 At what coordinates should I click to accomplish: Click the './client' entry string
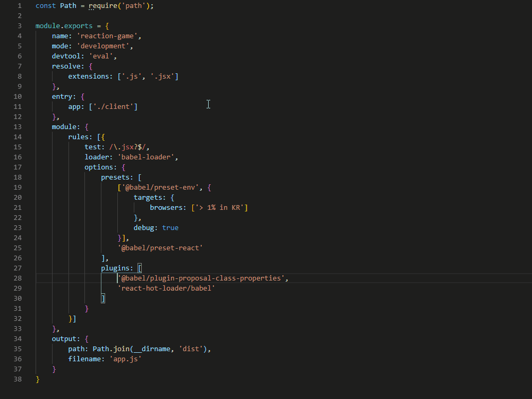(x=113, y=107)
